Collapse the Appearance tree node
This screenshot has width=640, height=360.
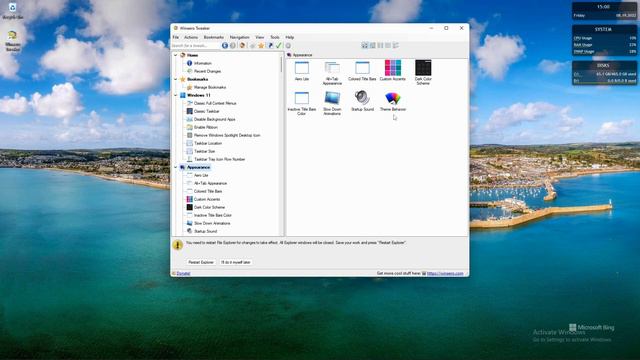(x=176, y=167)
